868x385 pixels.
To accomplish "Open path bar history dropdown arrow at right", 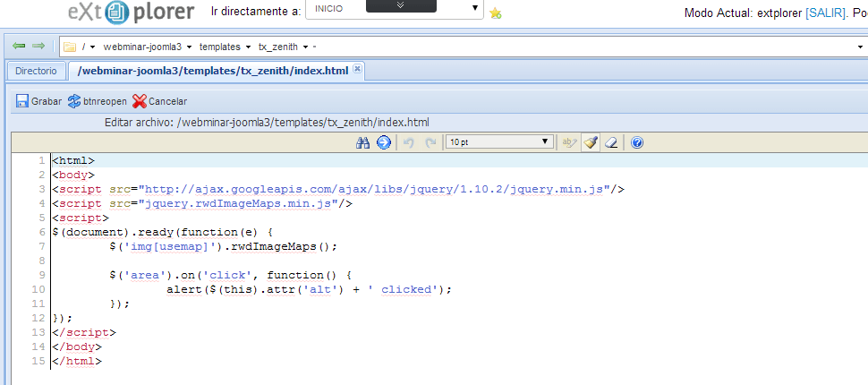I will (x=861, y=47).
